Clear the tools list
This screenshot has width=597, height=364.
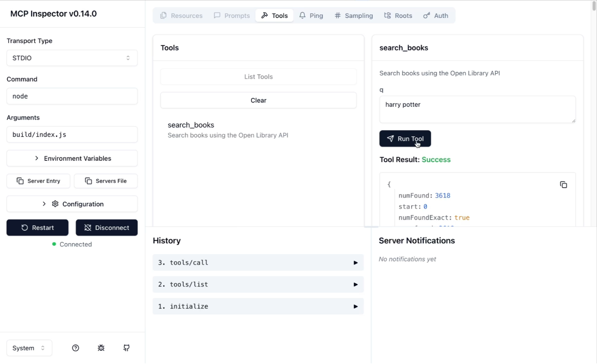pos(258,100)
